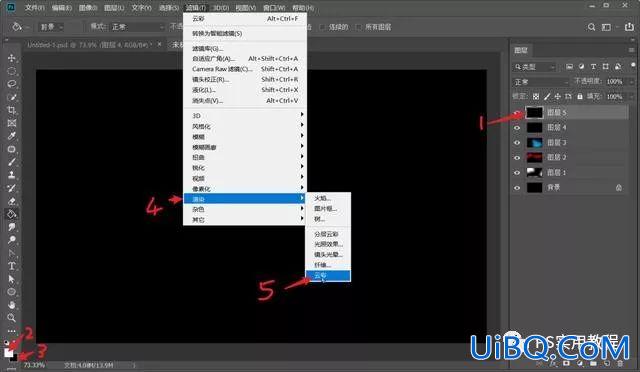Click the share icon at top right
This screenshot has width=640, height=372.
pos(629,27)
